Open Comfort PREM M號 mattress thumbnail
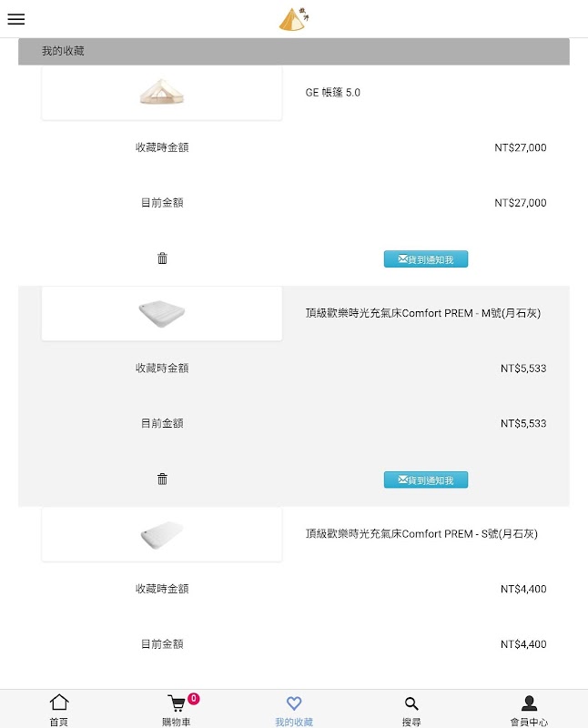This screenshot has height=728, width=588. coord(162,314)
